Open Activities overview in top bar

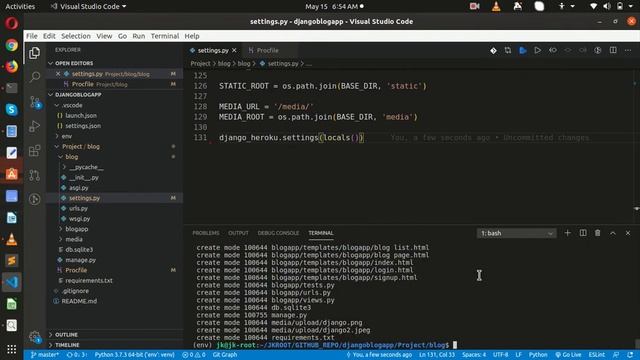point(20,6)
